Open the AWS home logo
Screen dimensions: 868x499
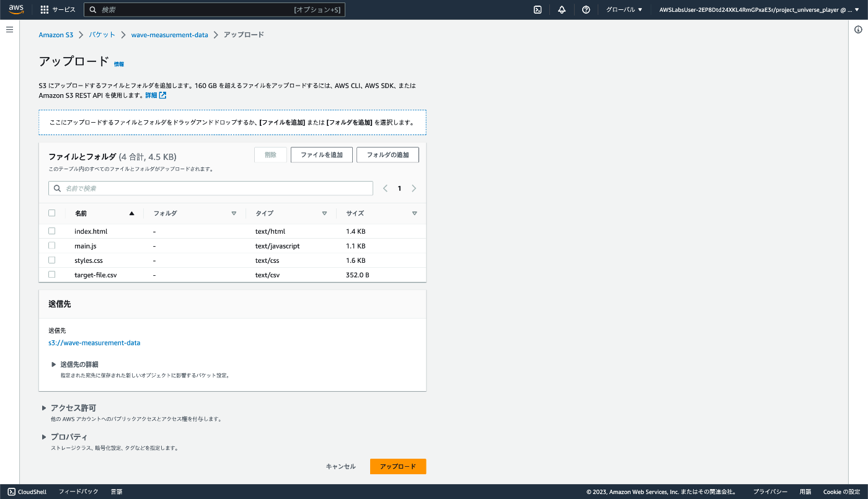16,9
